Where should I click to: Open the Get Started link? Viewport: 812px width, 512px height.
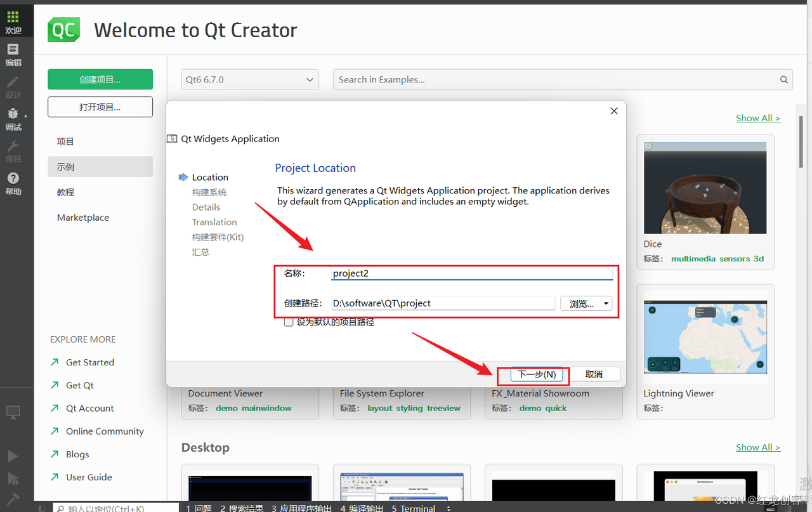click(x=90, y=362)
